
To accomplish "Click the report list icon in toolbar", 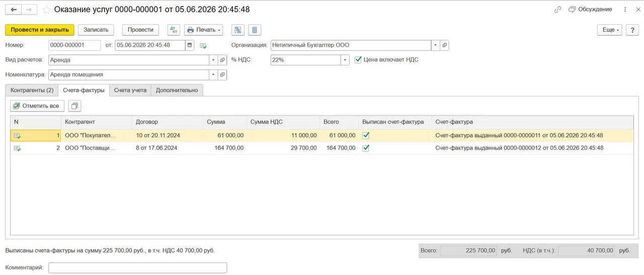I will (255, 30).
